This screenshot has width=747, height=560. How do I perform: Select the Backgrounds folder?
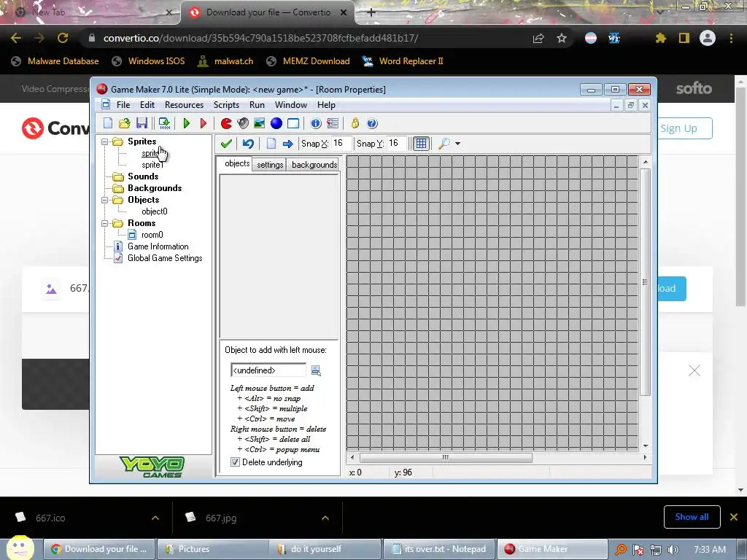point(155,188)
